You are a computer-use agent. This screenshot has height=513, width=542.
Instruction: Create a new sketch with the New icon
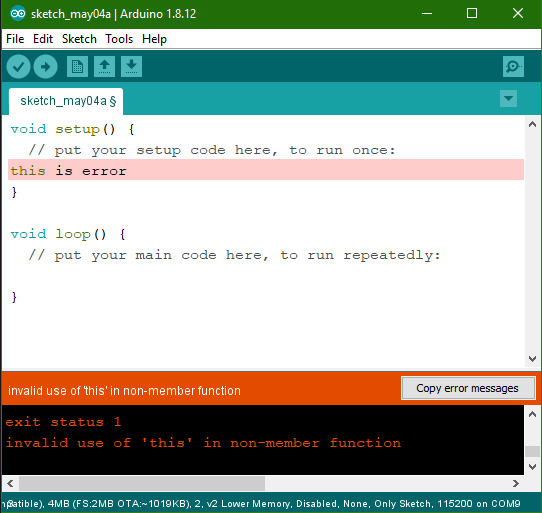coord(77,66)
